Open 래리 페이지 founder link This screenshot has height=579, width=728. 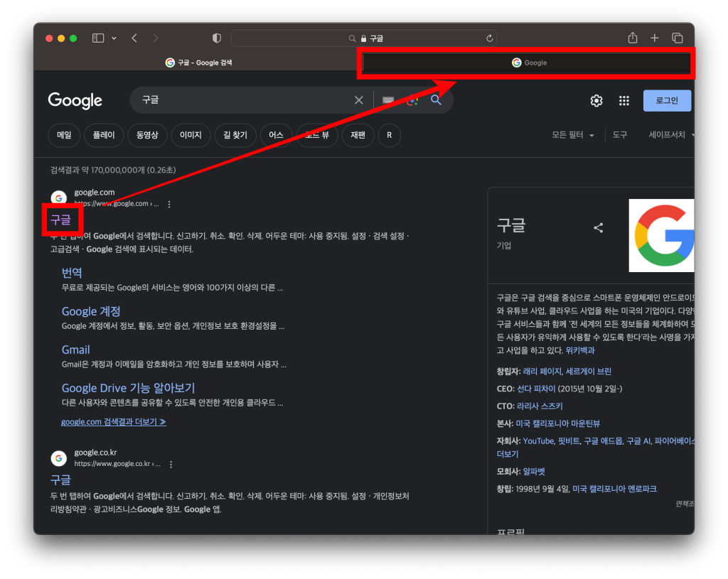[x=542, y=371]
